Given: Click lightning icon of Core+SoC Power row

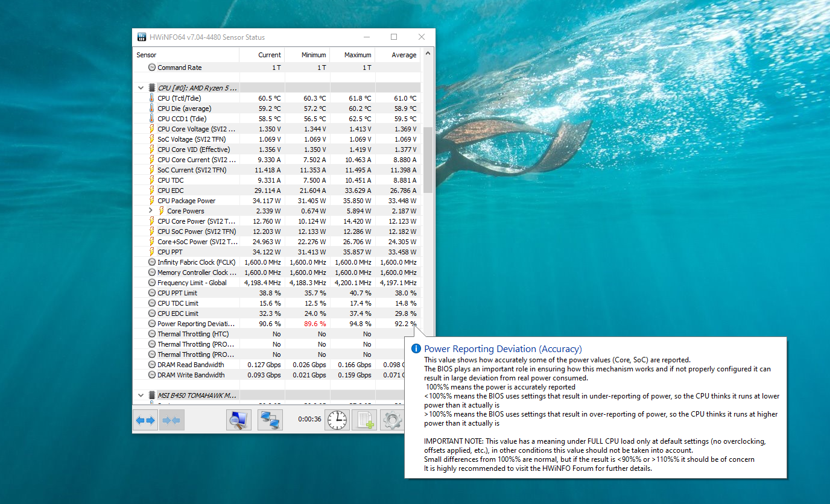Looking at the screenshot, I should (151, 242).
